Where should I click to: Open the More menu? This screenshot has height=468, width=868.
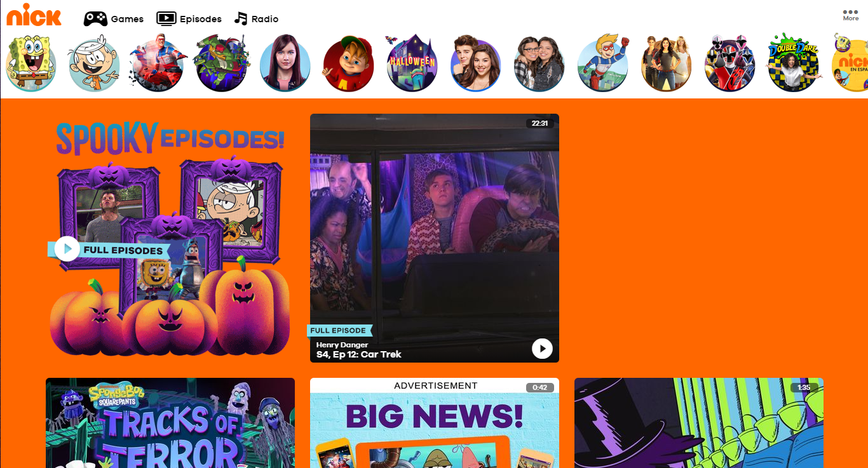click(850, 15)
